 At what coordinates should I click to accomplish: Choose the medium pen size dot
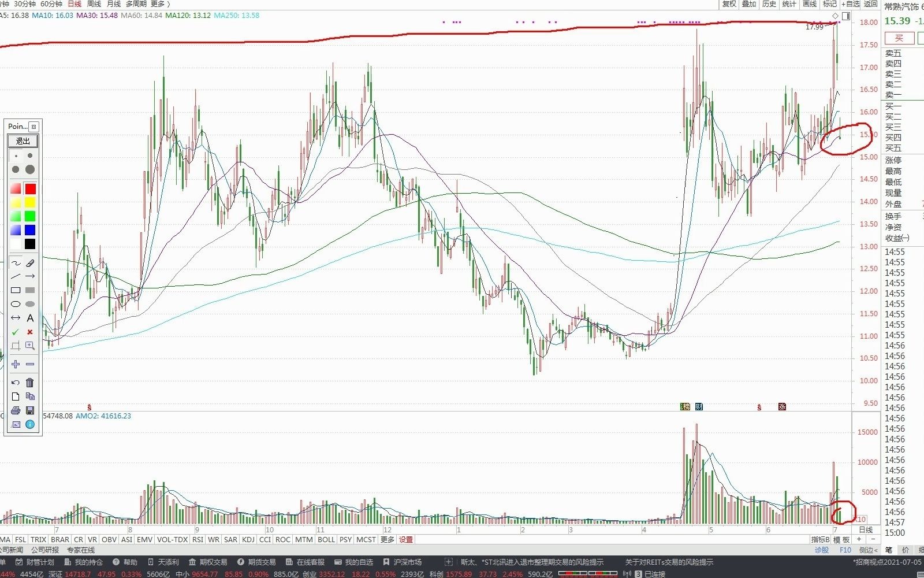[x=16, y=169]
